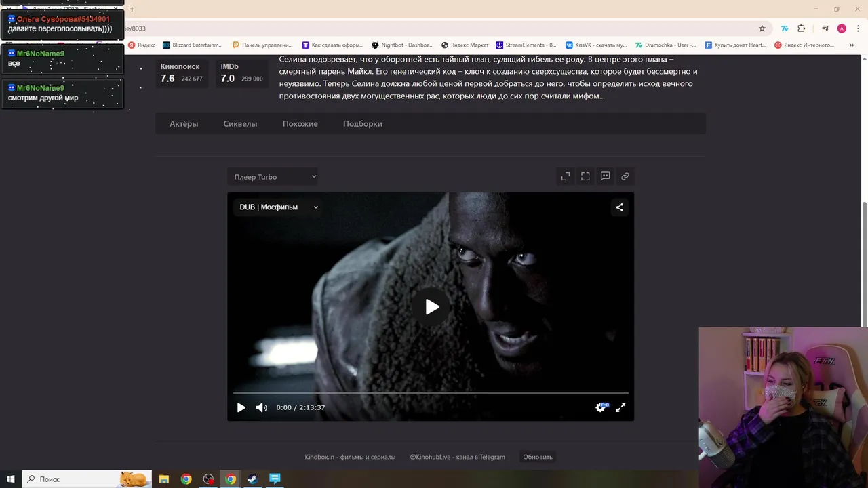Open the first Chrome taskbar icon
The width and height of the screenshot is (868, 488).
pos(186,479)
